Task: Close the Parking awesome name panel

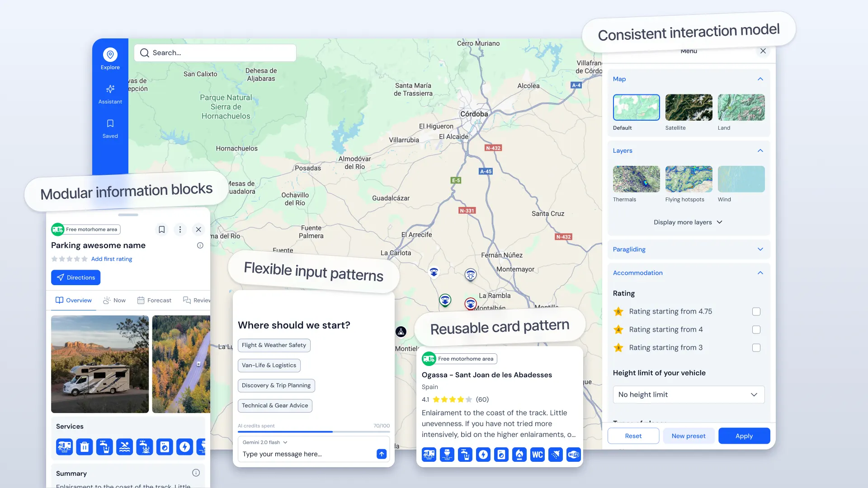Action: (x=198, y=230)
